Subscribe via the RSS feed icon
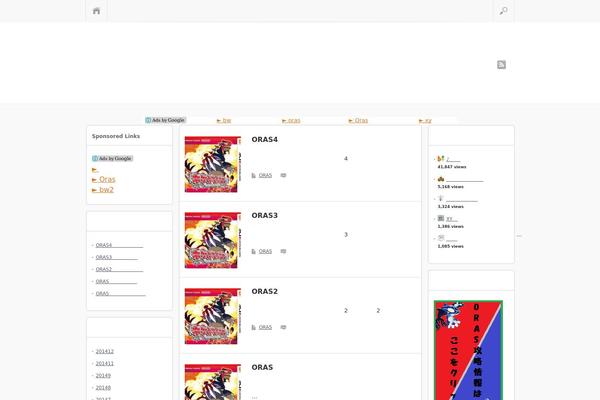 [x=501, y=65]
